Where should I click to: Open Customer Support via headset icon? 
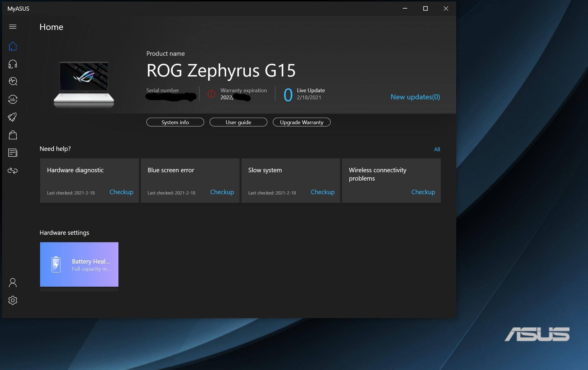[x=13, y=64]
